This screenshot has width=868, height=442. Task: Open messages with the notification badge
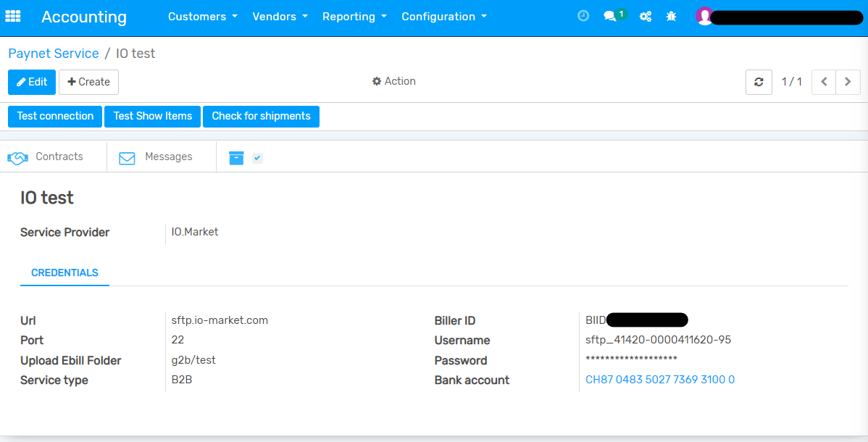611,15
